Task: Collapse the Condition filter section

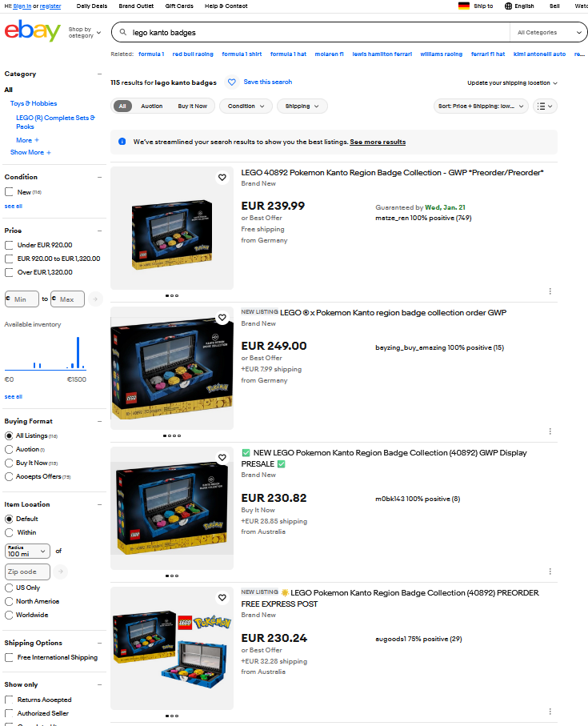Action: click(99, 178)
